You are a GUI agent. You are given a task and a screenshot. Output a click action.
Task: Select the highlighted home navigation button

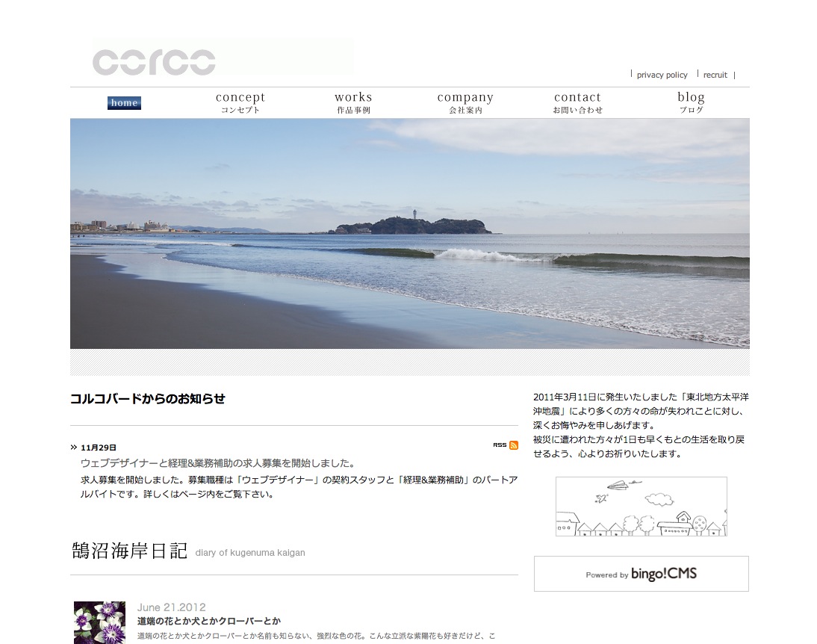tap(124, 103)
